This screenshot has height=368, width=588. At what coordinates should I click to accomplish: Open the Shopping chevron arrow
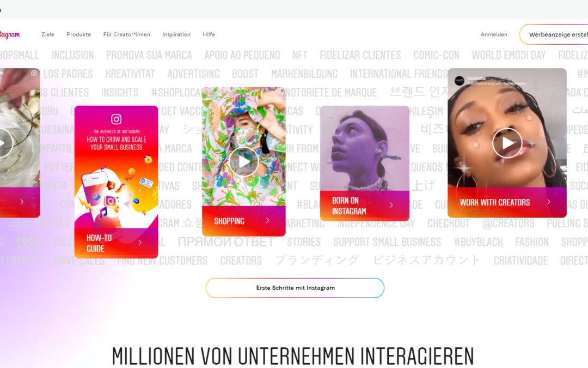pos(267,220)
